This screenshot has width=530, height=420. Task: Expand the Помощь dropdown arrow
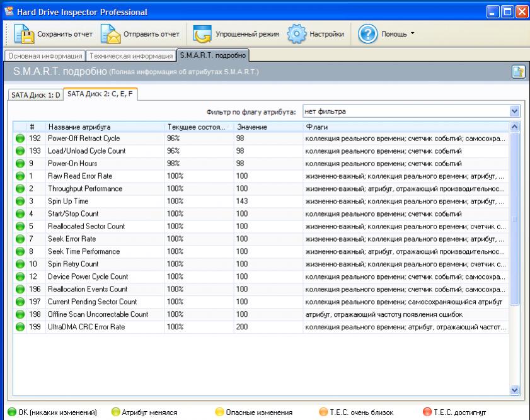pos(413,34)
